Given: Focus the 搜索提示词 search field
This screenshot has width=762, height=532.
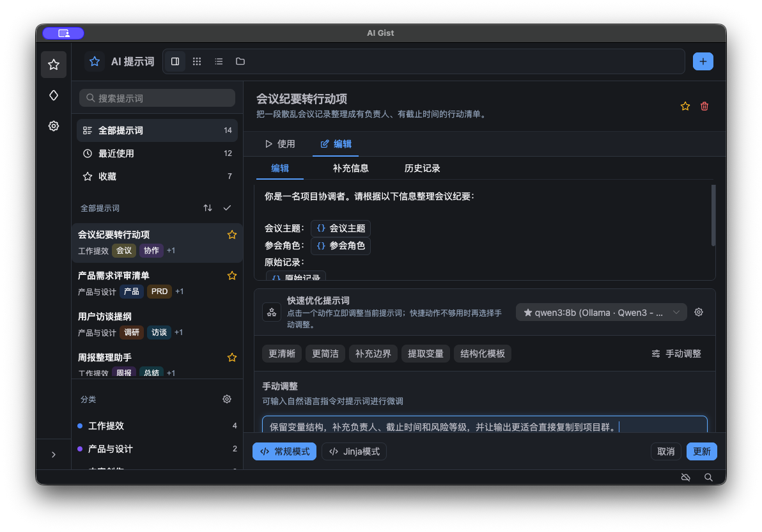Looking at the screenshot, I should [157, 98].
